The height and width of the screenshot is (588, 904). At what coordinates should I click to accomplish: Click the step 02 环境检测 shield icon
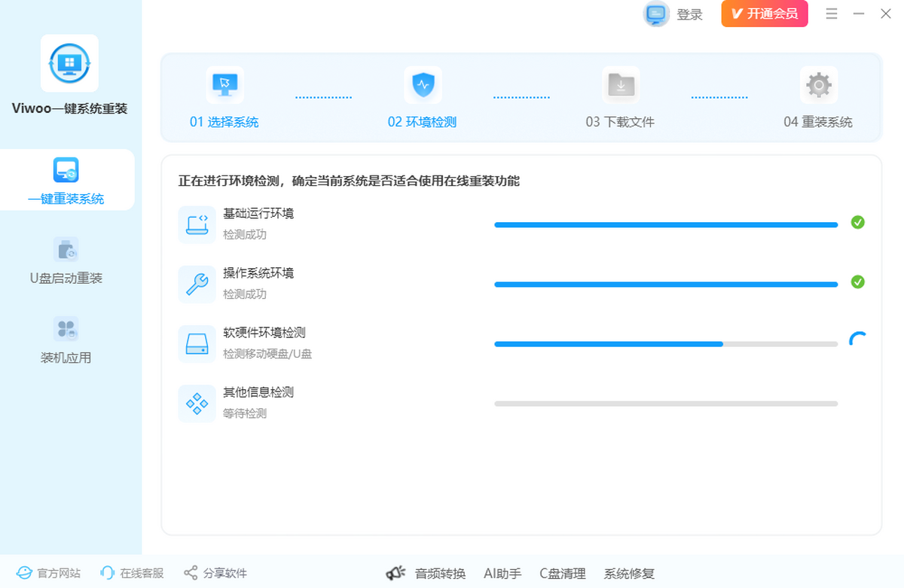click(x=423, y=84)
